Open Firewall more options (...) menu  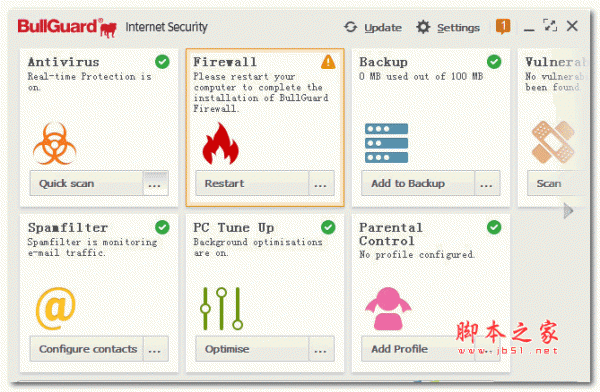click(321, 183)
